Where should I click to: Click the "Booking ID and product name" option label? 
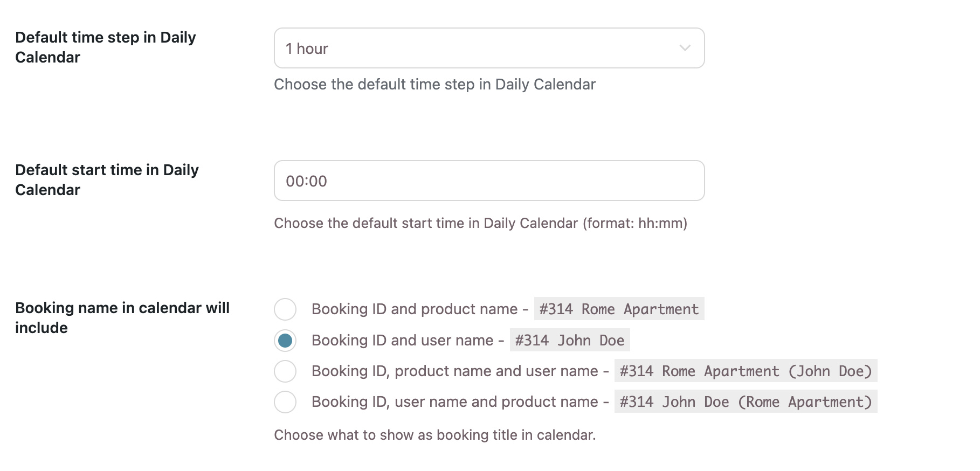[414, 309]
